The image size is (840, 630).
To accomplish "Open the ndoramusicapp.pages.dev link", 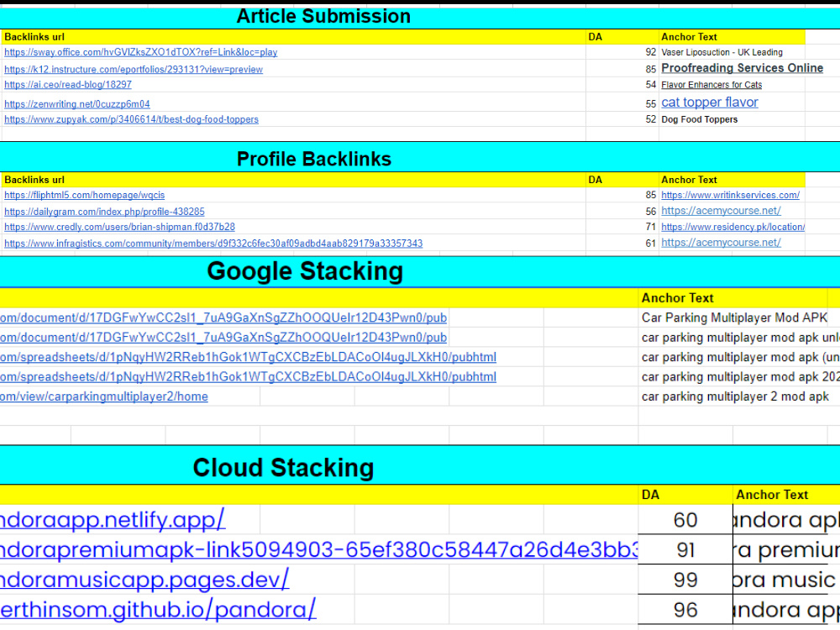I will 144,580.
